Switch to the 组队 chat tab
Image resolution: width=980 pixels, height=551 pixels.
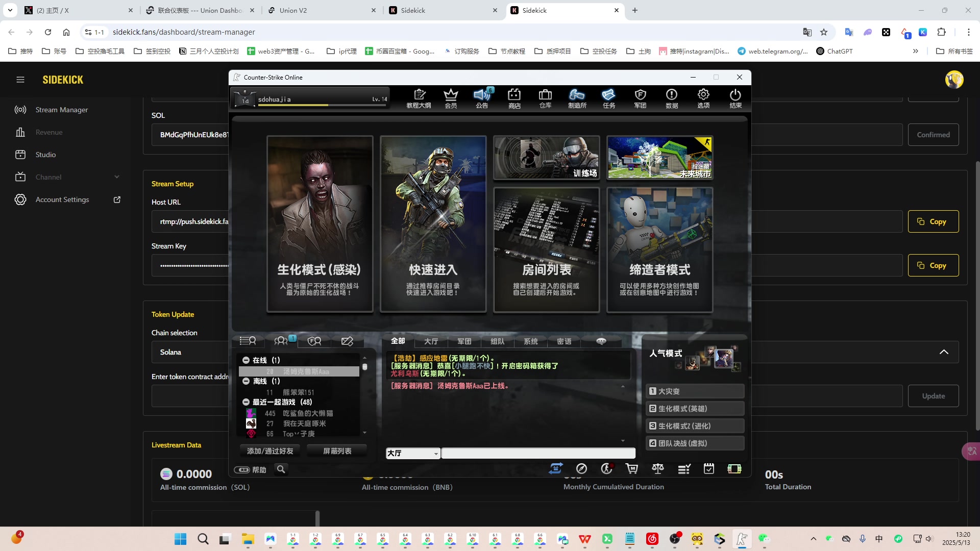(497, 341)
